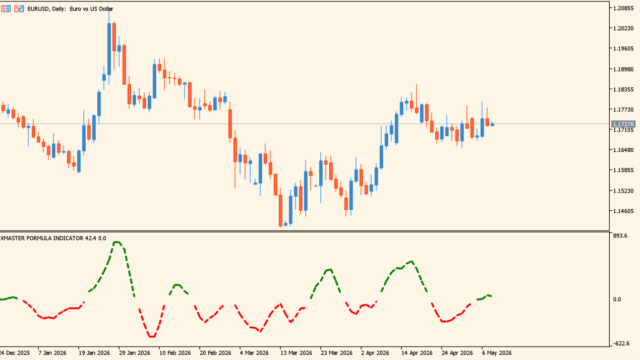Viewport: 640px width, 360px height.
Task: Click the 1.18980 price level on the axis
Action: (x=624, y=69)
